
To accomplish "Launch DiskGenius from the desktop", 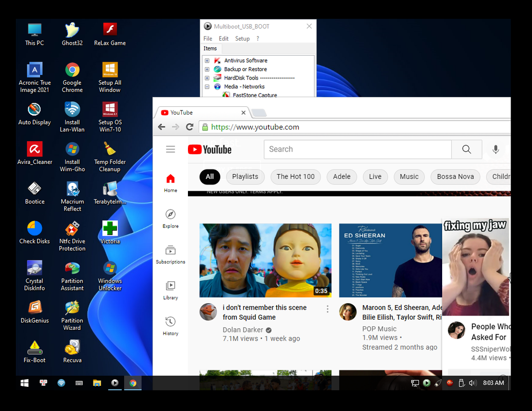I will tap(34, 312).
